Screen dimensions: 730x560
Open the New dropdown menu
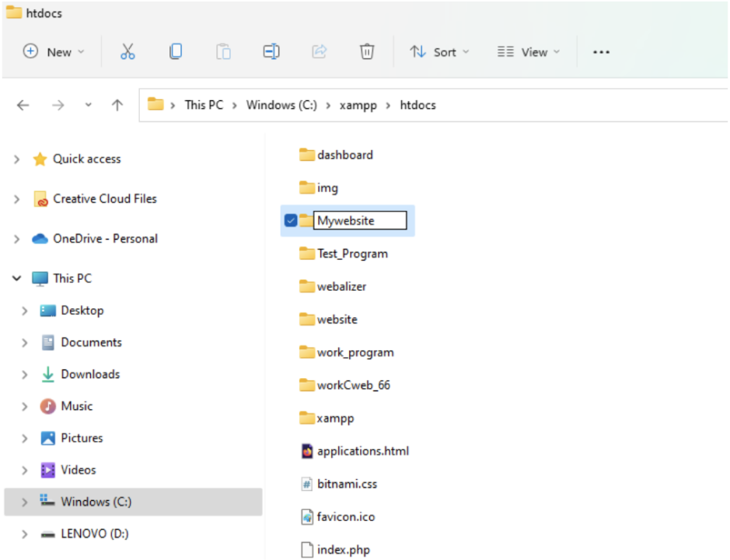click(x=54, y=52)
